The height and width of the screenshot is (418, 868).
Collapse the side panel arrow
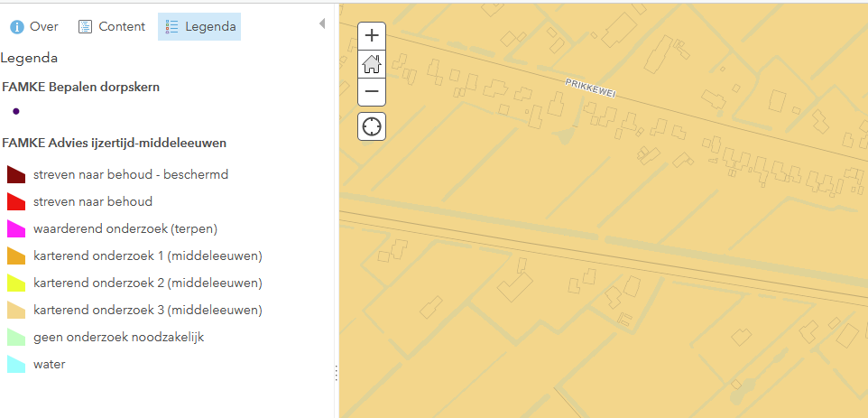(322, 23)
